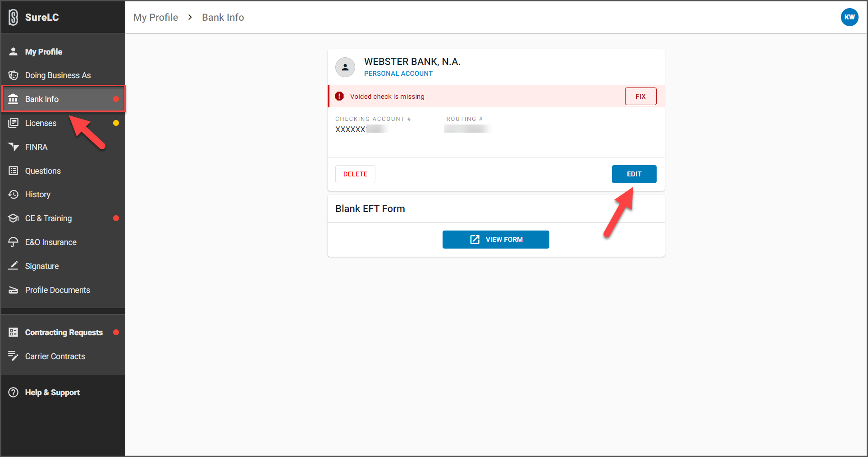Viewport: 868px width, 457px height.
Task: Open Help & Support
Action: 63,392
